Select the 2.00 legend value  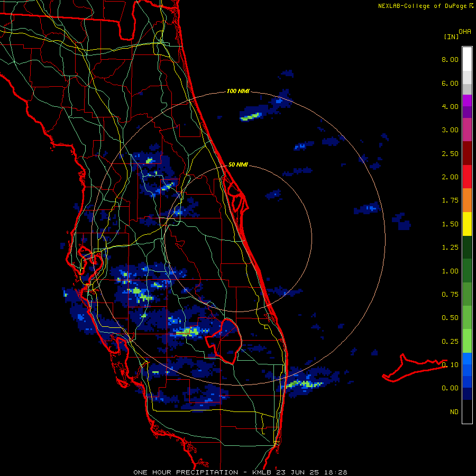(450, 177)
